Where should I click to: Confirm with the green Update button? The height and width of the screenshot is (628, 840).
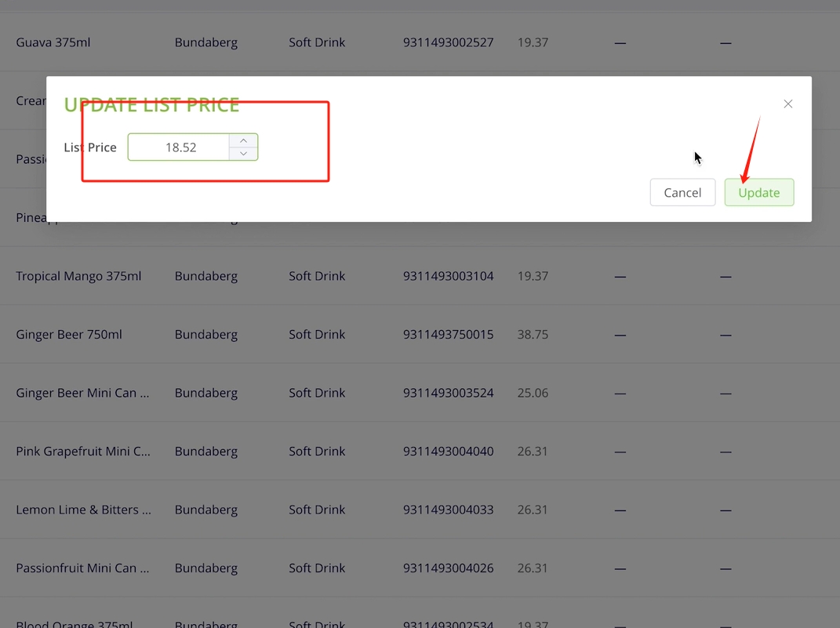pos(758,192)
